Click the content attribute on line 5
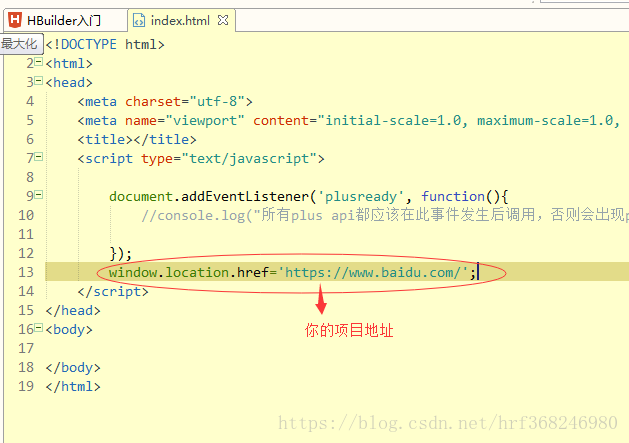 tap(281, 120)
